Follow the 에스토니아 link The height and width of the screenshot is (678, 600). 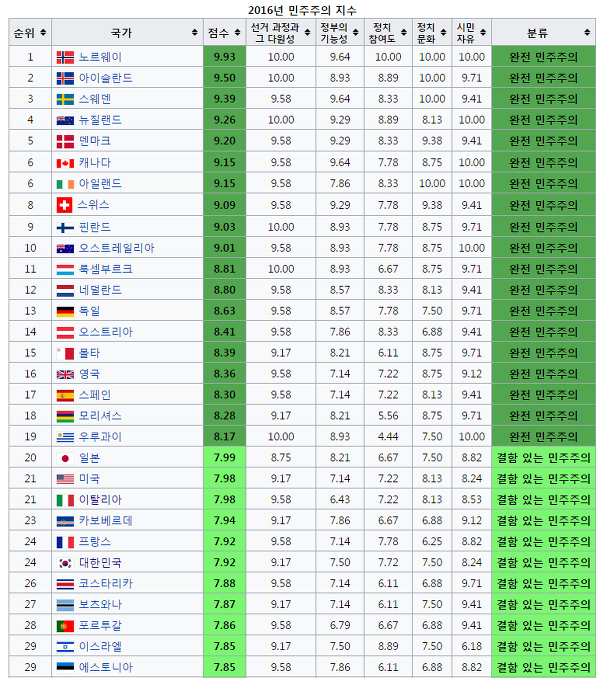coord(106,668)
